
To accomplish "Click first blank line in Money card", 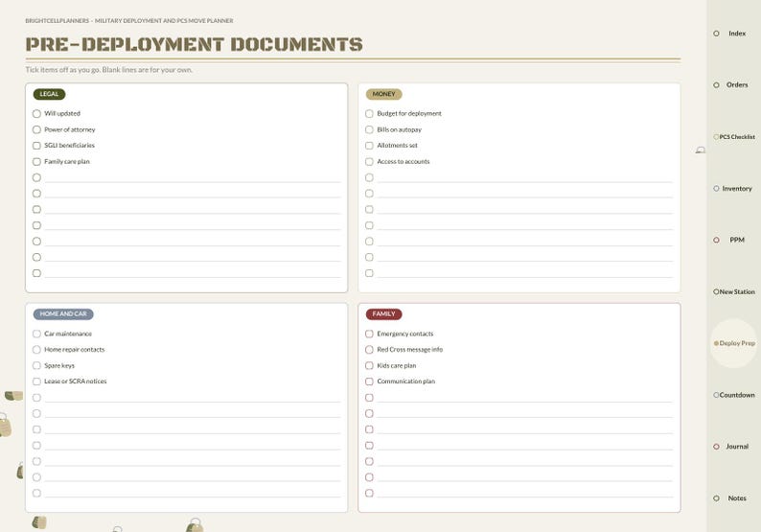I will click(x=524, y=178).
